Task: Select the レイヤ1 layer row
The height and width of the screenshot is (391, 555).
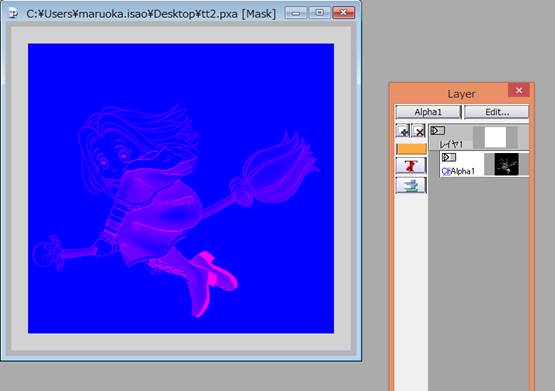Action: point(479,137)
